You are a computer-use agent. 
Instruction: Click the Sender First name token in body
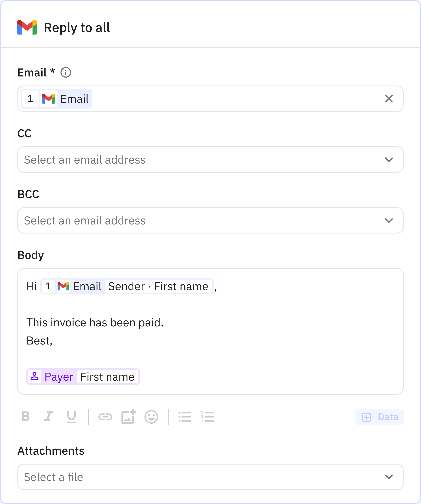tap(158, 286)
